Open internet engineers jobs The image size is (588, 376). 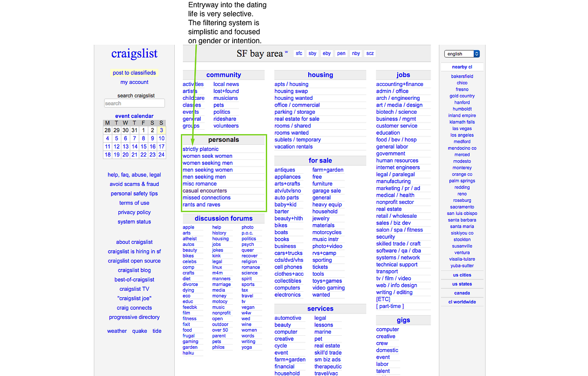tap(398, 167)
